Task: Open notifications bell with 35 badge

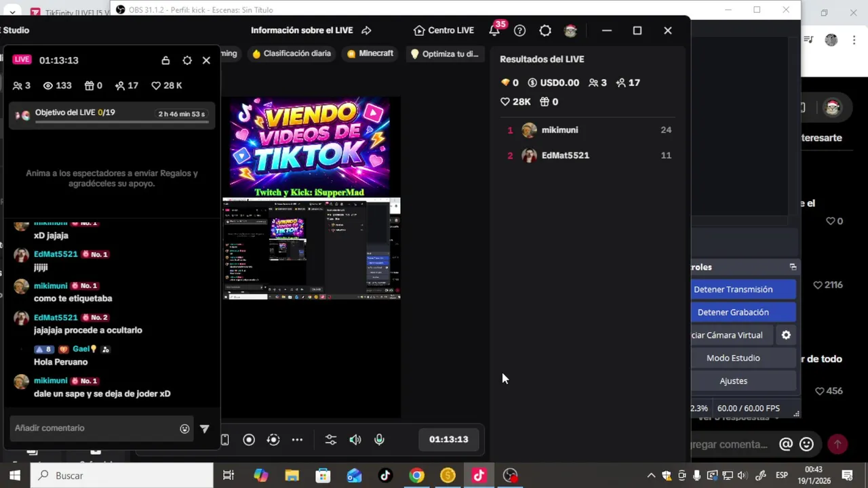Action: click(496, 30)
